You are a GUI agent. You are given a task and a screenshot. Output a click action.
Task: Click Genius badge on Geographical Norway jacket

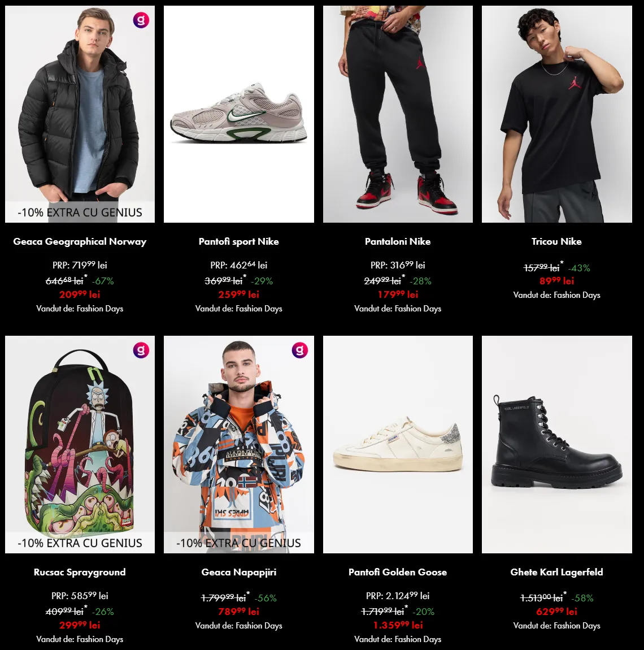(x=141, y=20)
